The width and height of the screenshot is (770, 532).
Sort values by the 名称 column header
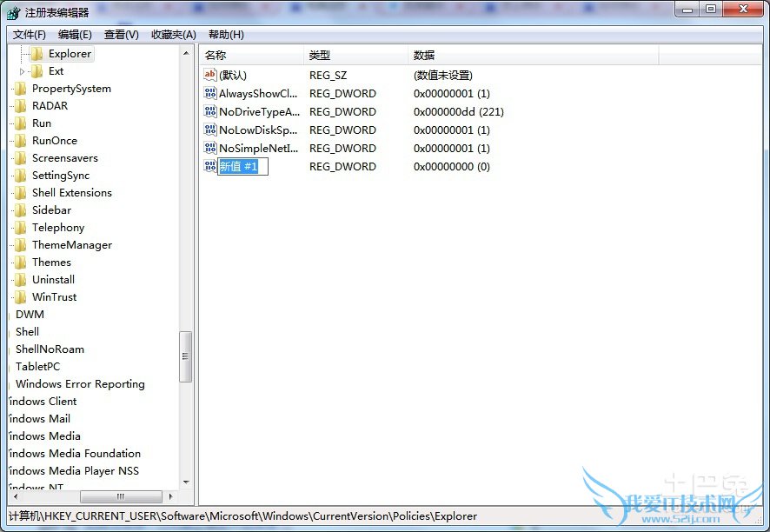click(x=252, y=55)
